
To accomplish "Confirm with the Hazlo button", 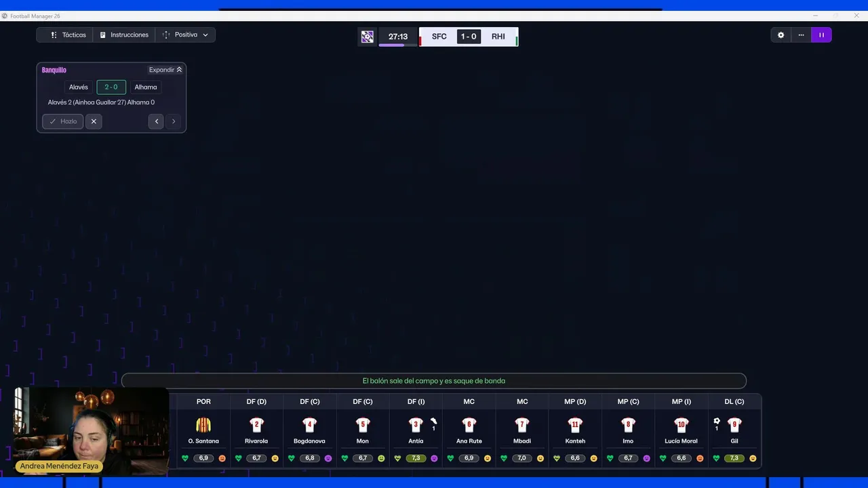I will (x=62, y=121).
